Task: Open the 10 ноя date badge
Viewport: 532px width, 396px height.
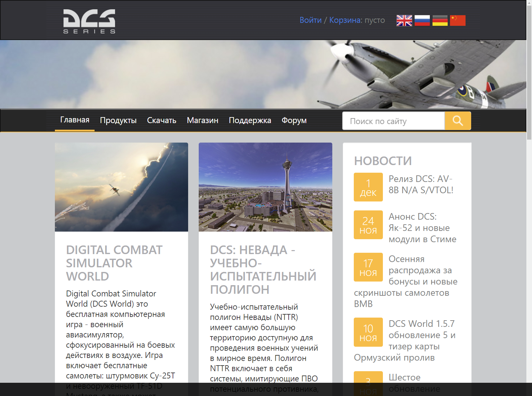Action: click(x=368, y=332)
